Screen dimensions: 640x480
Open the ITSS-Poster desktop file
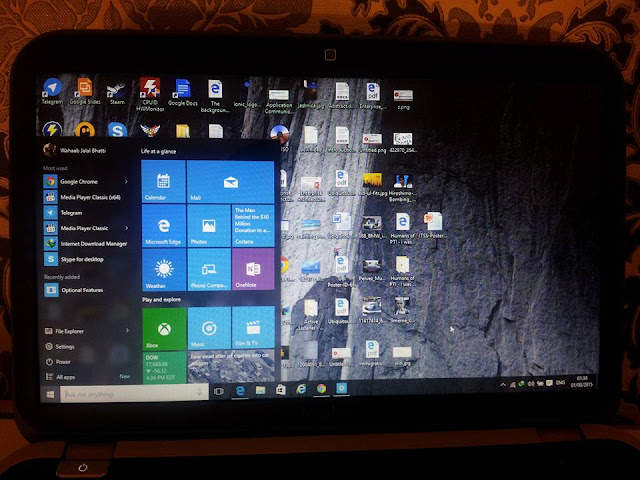click(x=433, y=225)
